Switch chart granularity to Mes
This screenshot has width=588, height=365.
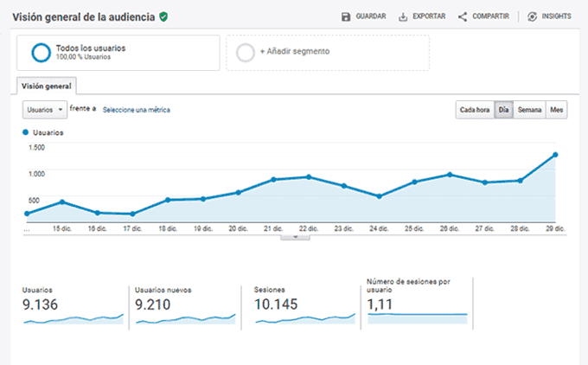coord(557,110)
